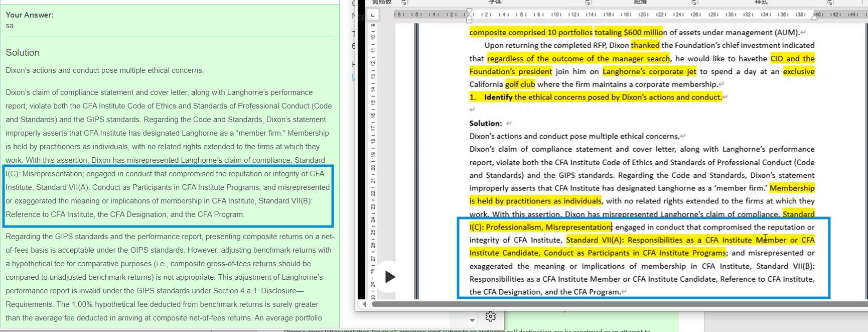Click the horizontal scrollbar left arrow

click(x=364, y=304)
